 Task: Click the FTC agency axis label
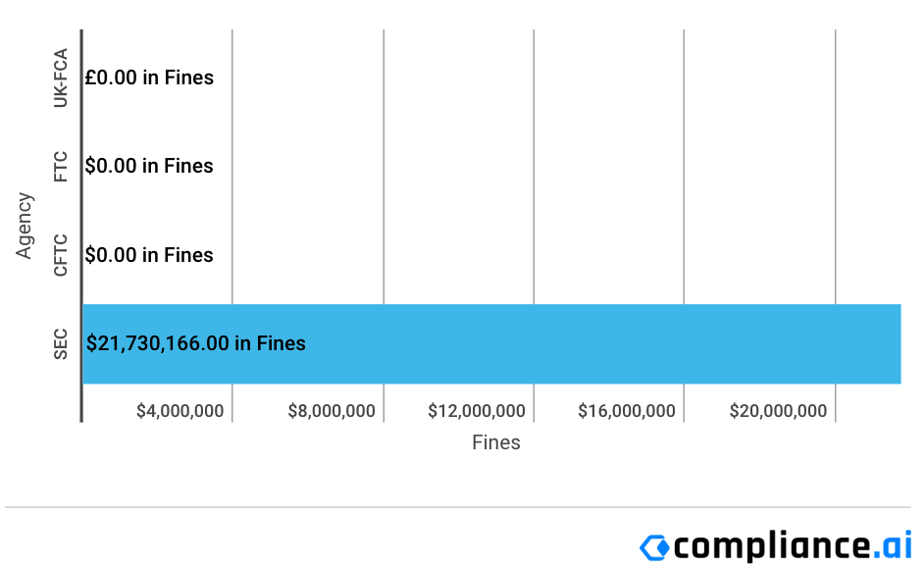pos(61,167)
